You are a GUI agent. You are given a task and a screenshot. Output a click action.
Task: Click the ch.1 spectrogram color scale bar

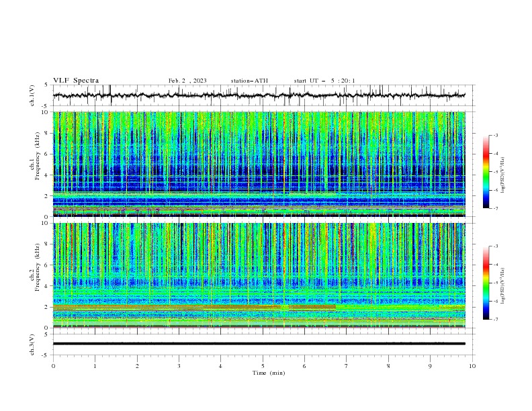486,172
